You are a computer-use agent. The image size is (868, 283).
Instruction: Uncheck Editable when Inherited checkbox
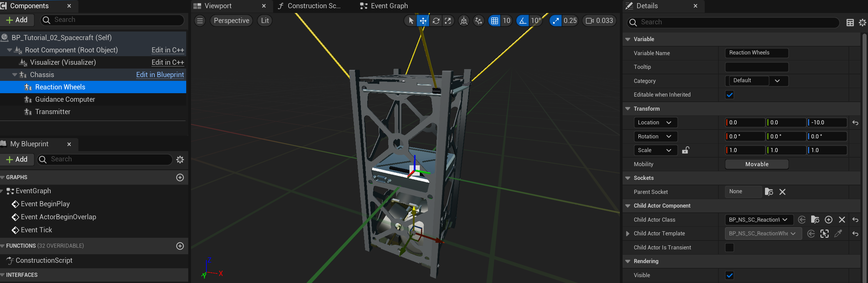click(x=729, y=95)
